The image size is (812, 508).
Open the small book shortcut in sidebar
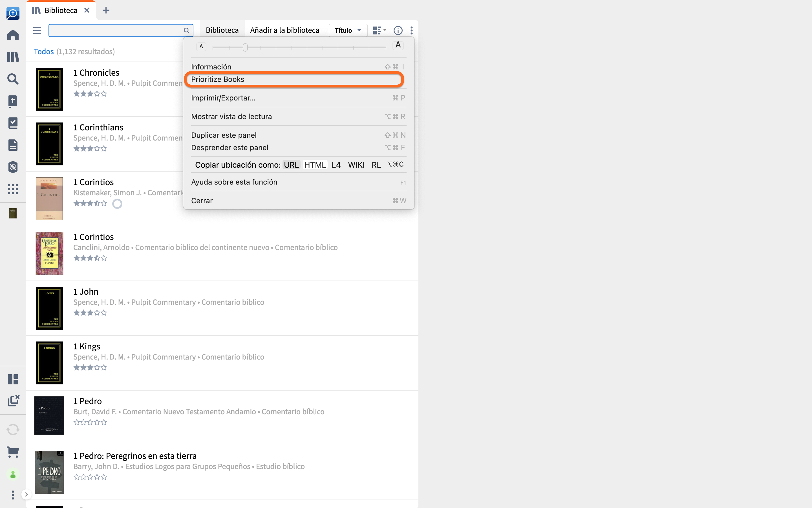[13, 213]
